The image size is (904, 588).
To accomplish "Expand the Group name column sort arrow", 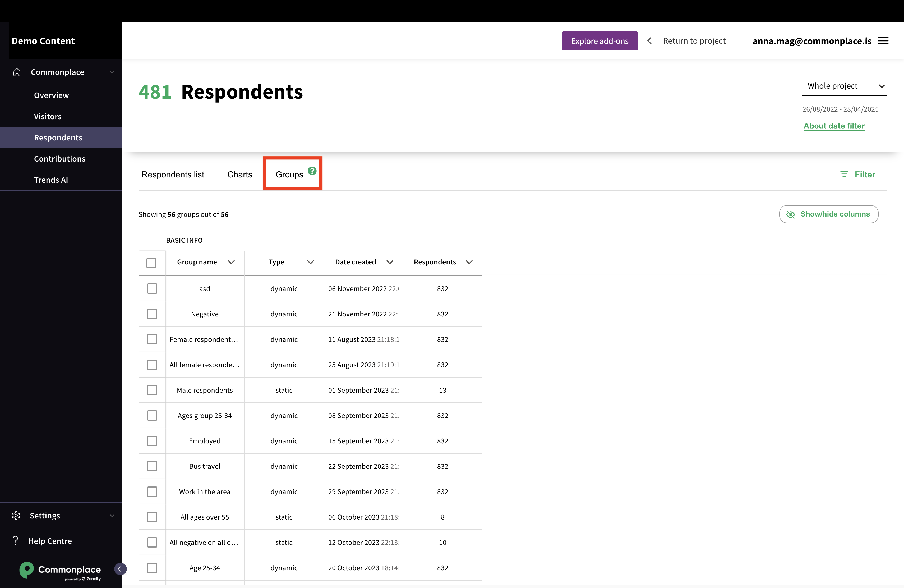I will click(231, 262).
